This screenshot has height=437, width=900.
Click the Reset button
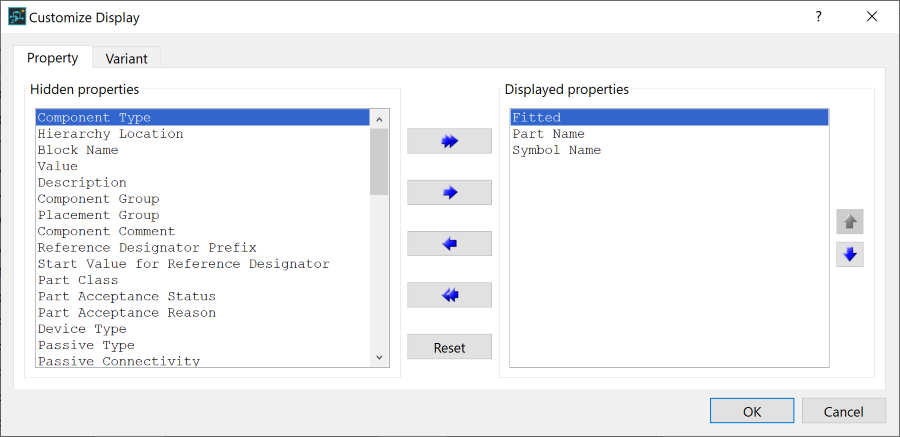click(x=449, y=347)
